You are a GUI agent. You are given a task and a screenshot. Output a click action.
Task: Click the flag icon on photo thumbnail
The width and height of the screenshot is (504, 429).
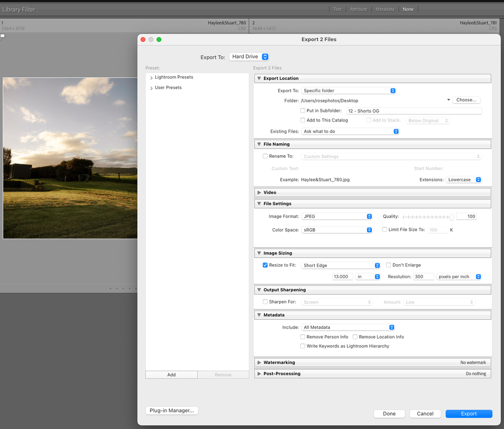[x=3, y=36]
